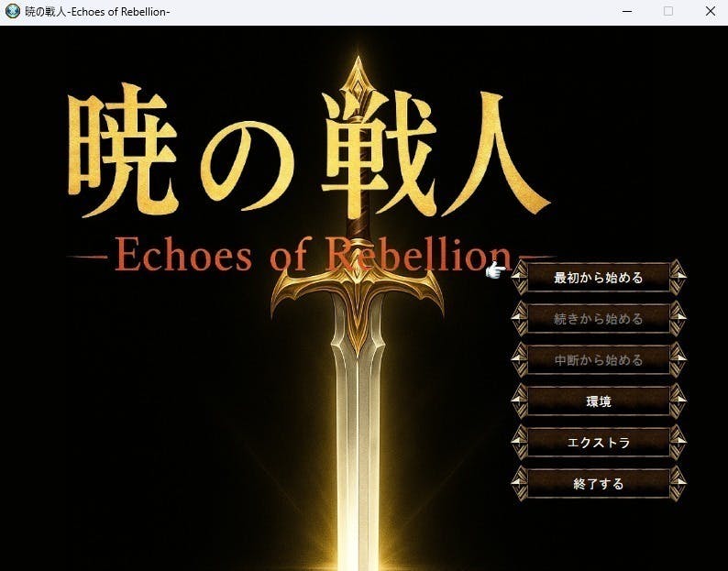This screenshot has height=571, width=728.
Task: Open the 環境 settings menu
Action: click(599, 401)
